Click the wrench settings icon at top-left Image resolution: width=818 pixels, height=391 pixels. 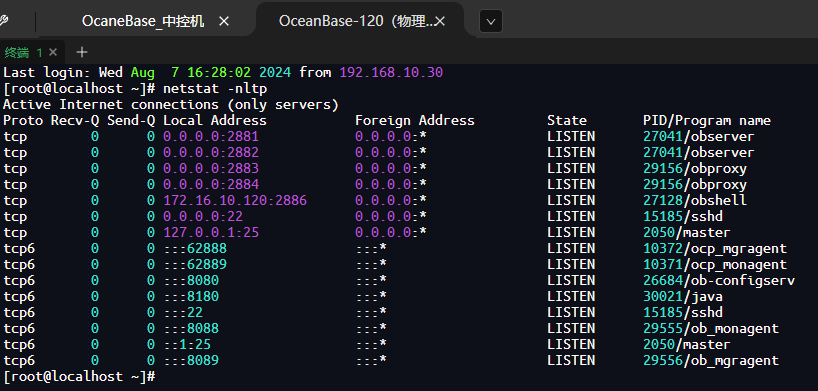[3, 21]
